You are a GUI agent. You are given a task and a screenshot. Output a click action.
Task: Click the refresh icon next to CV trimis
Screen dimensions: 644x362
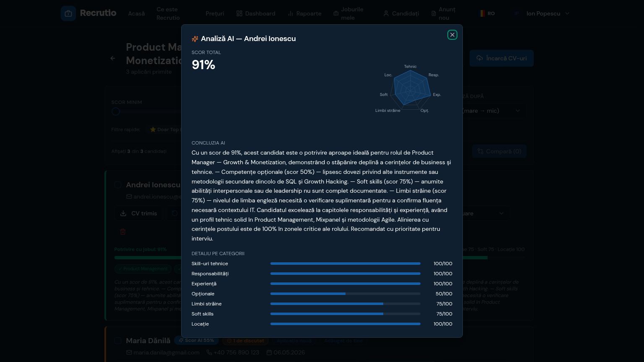click(174, 213)
